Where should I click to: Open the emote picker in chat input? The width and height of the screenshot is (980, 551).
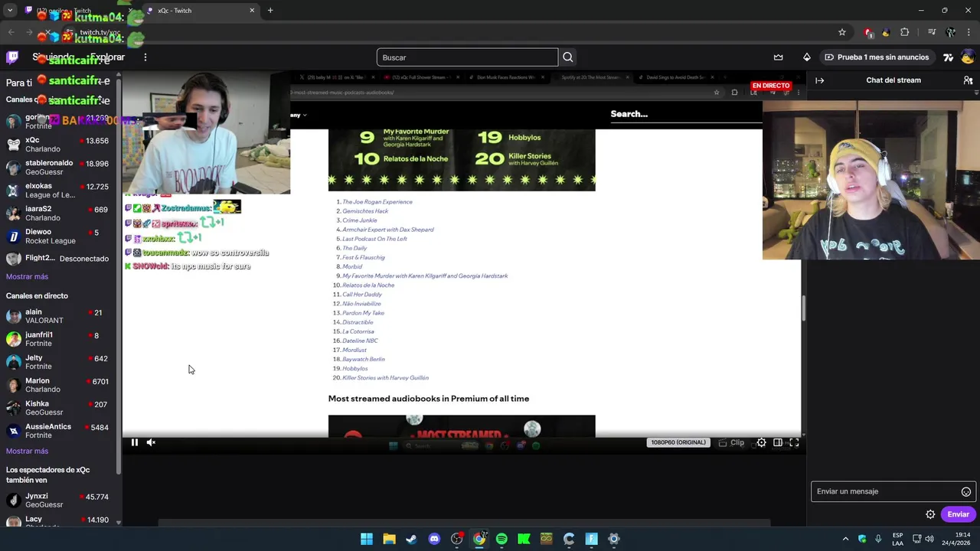pyautogui.click(x=966, y=492)
